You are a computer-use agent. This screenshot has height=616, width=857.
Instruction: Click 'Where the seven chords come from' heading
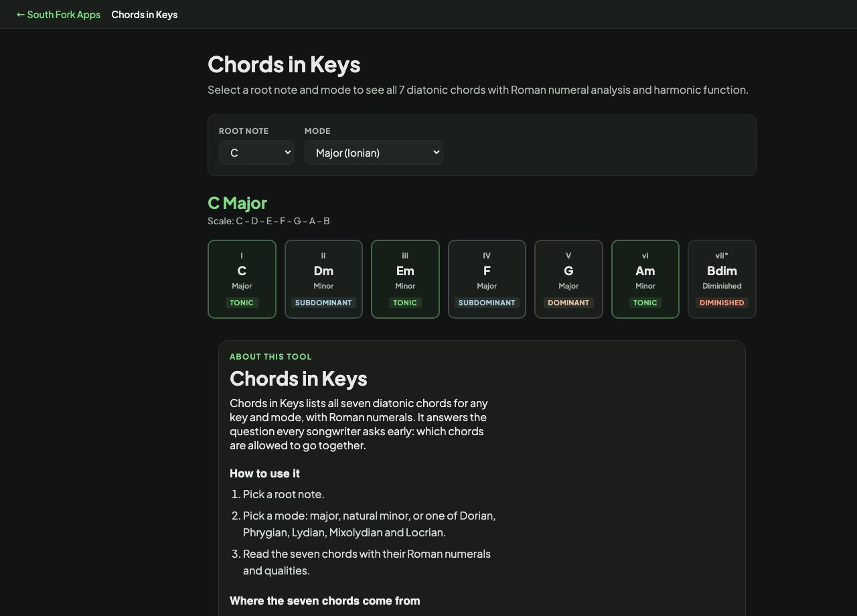click(x=325, y=601)
